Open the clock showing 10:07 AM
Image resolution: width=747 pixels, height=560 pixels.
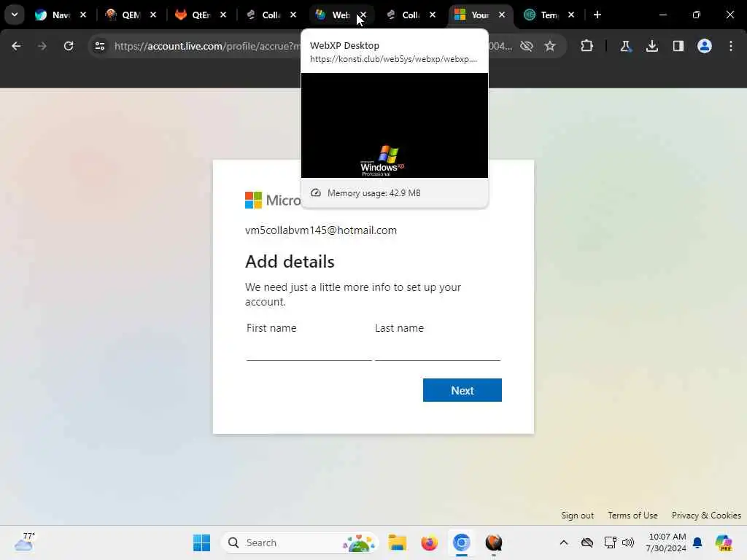click(x=666, y=542)
